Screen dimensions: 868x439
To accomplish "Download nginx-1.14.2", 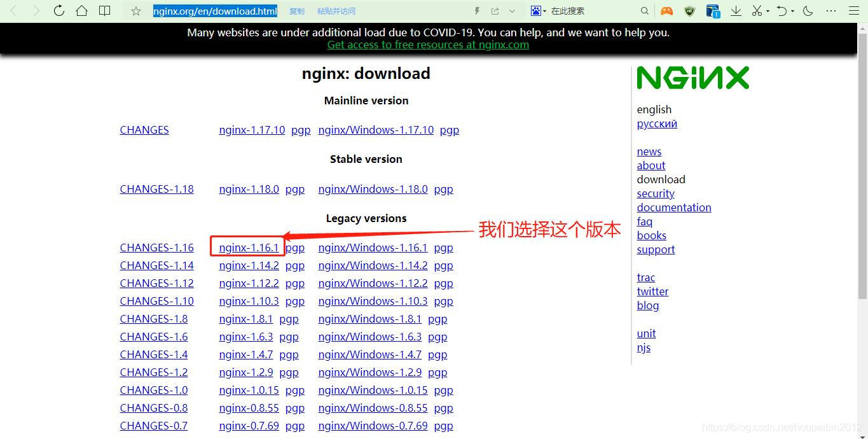I will [249, 265].
